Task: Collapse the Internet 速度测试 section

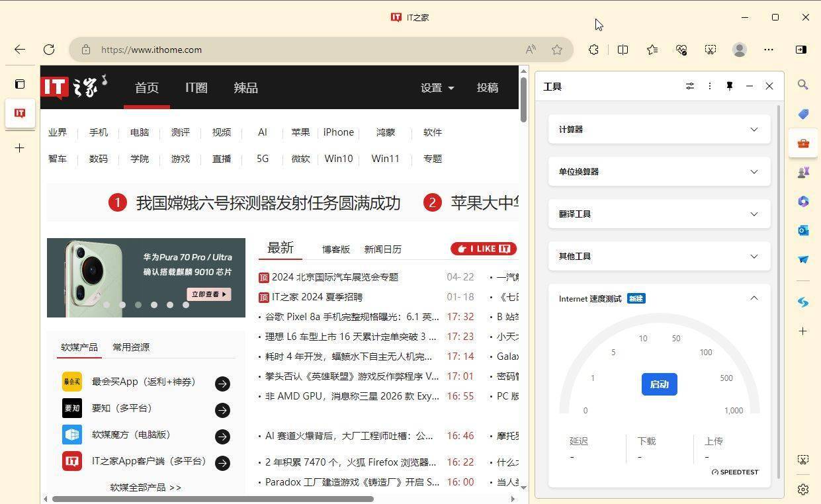Action: pos(754,298)
